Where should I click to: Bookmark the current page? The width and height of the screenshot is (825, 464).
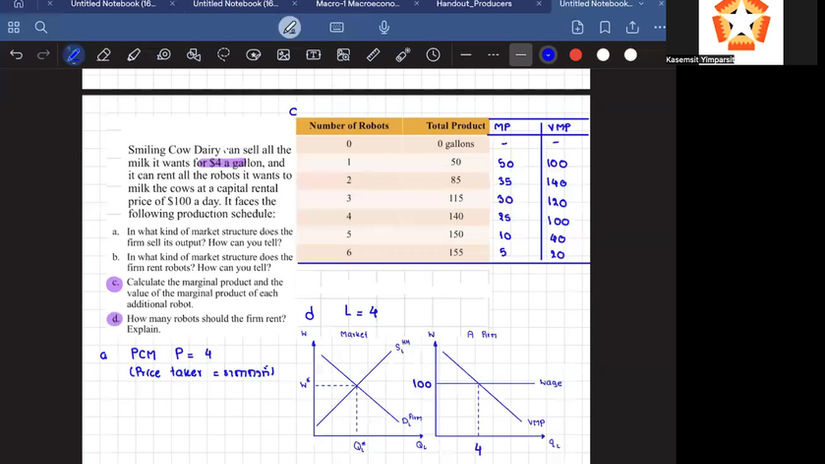point(605,27)
